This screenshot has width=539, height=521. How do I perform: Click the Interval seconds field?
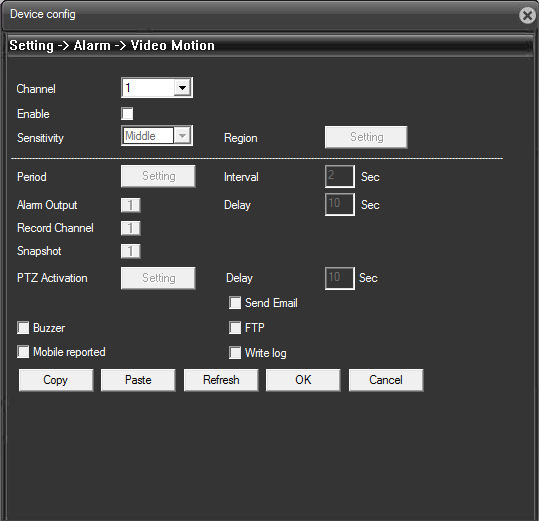coord(340,176)
